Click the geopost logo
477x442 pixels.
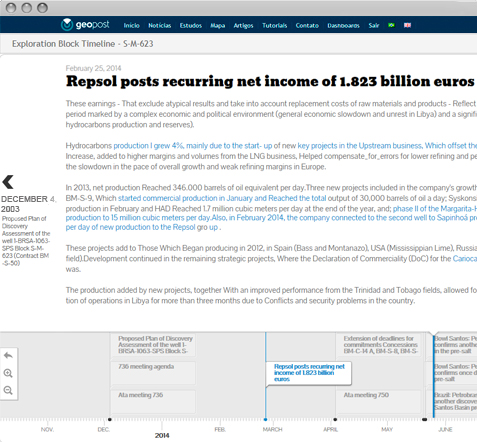85,25
